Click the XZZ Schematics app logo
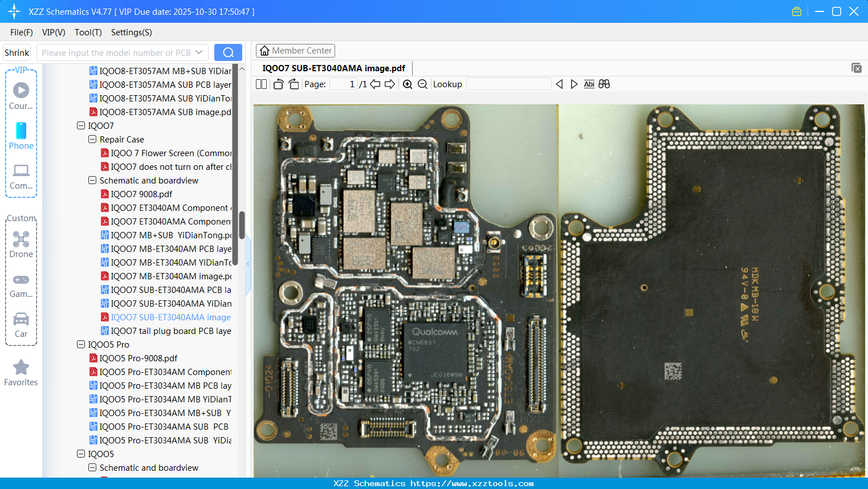The width and height of the screenshot is (868, 489). point(14,11)
